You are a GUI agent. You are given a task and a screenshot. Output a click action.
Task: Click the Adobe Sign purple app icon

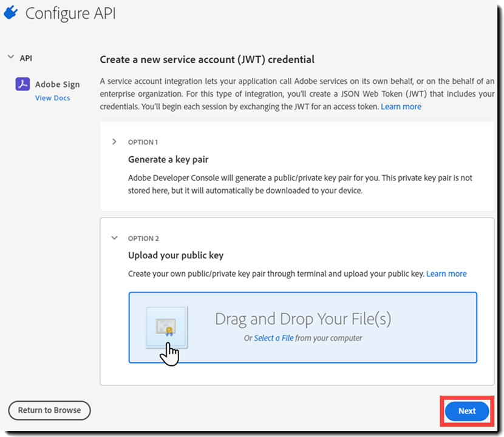click(x=23, y=84)
